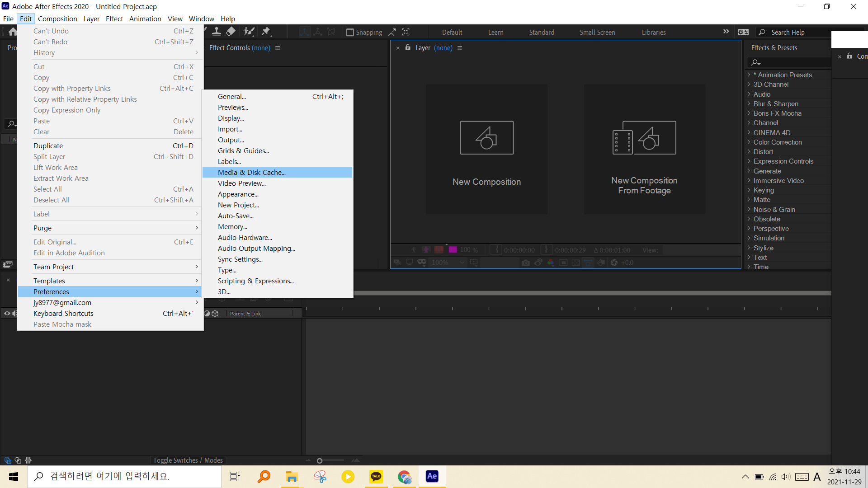Select the Eraser tool
This screenshot has width=868, height=488.
pyautogui.click(x=231, y=32)
